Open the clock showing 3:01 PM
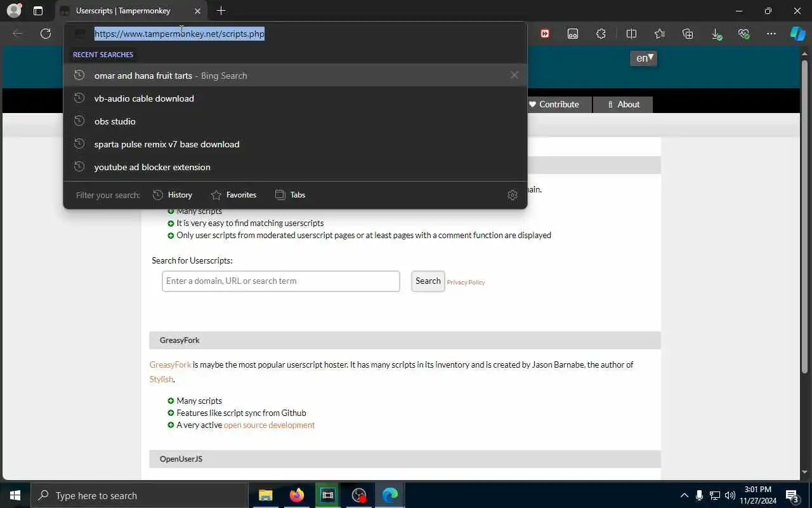Image resolution: width=812 pixels, height=508 pixels. [757, 495]
